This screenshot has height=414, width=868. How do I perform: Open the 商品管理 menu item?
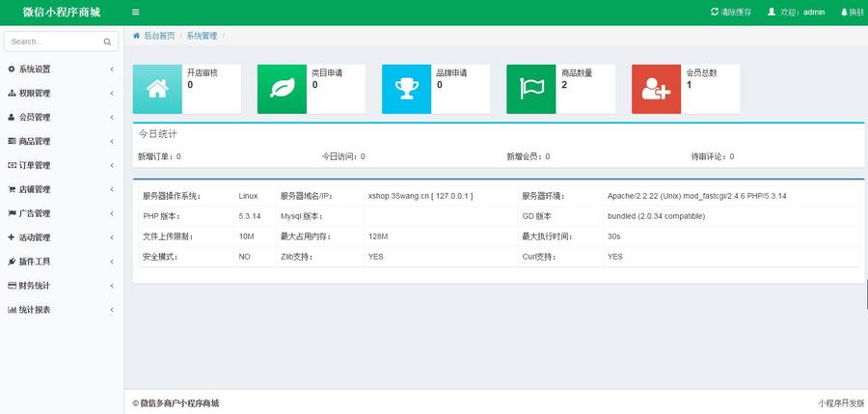(62, 141)
